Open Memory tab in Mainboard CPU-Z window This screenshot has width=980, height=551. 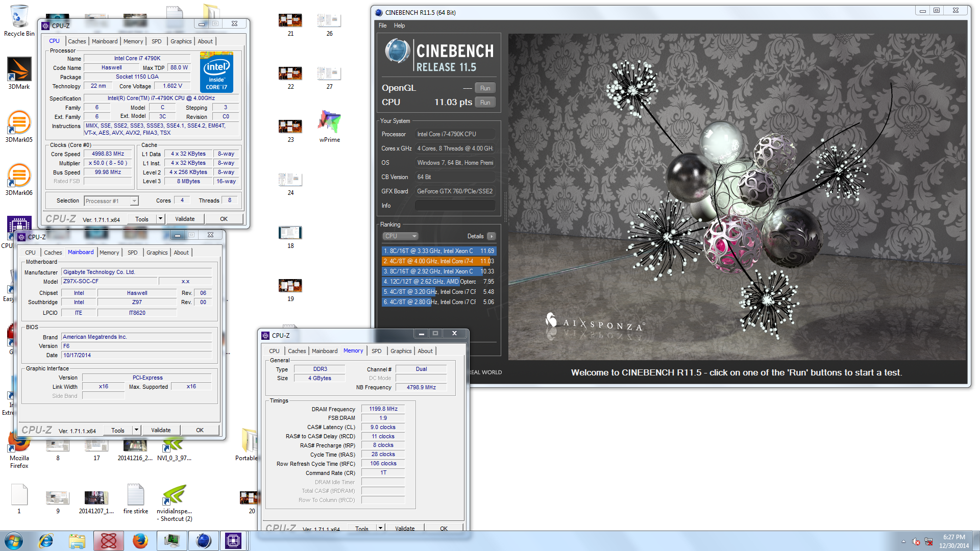click(109, 253)
